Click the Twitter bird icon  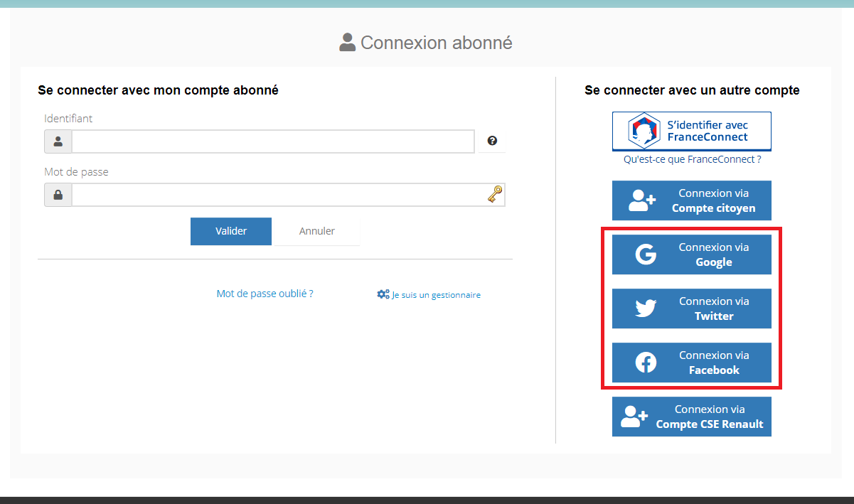[x=646, y=309]
